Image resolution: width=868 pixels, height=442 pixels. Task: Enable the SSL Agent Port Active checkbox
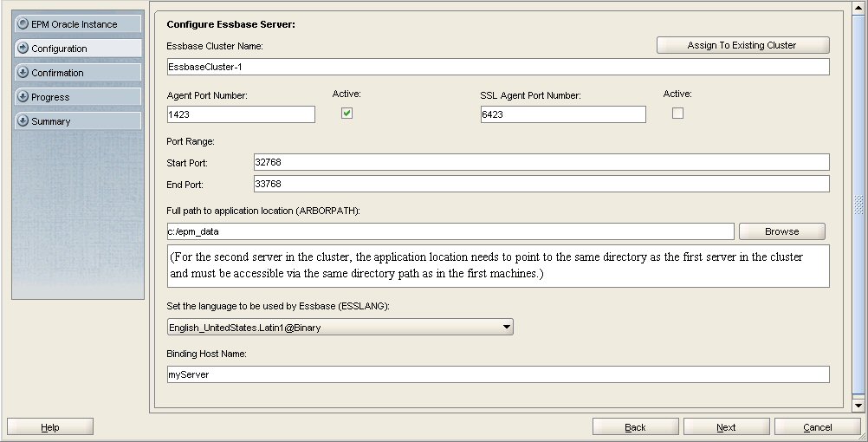click(x=677, y=113)
